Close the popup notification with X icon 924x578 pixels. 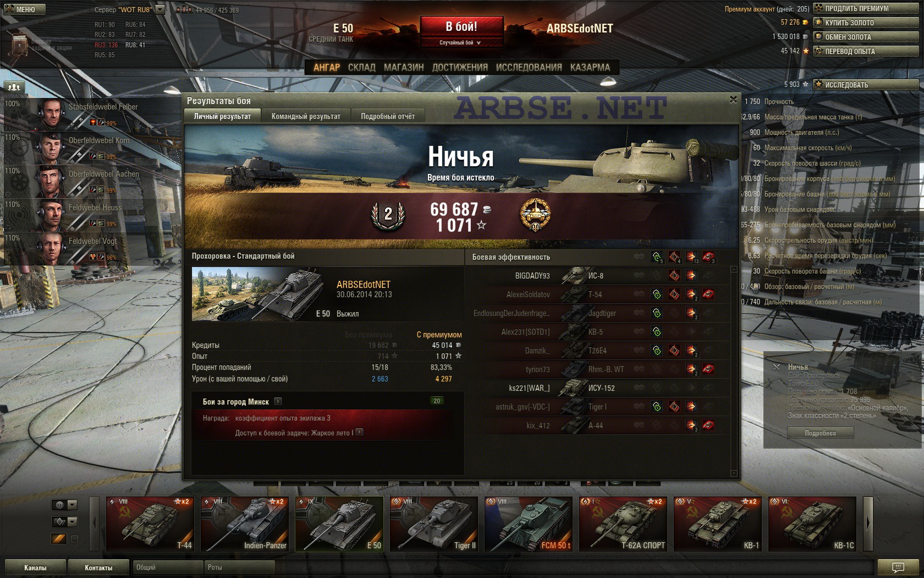click(777, 367)
